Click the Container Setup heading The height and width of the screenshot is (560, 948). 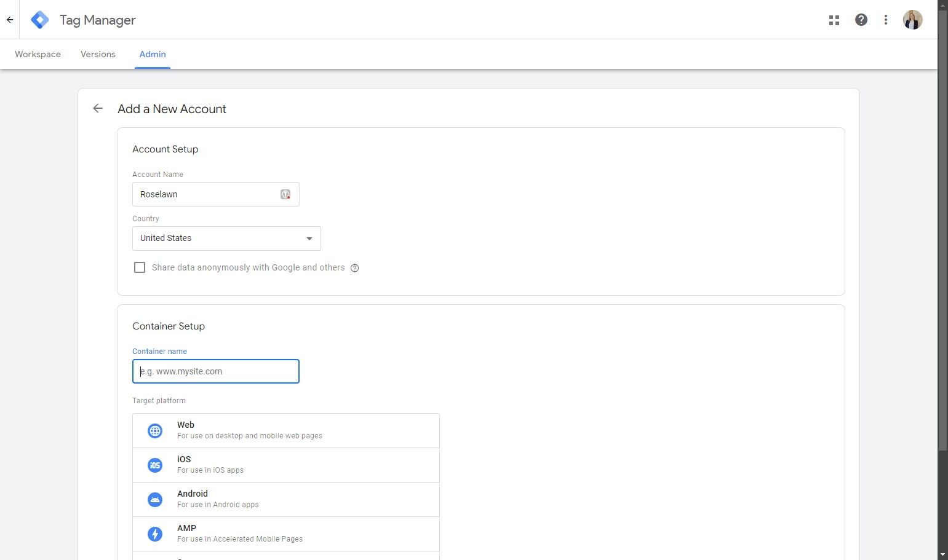(169, 326)
